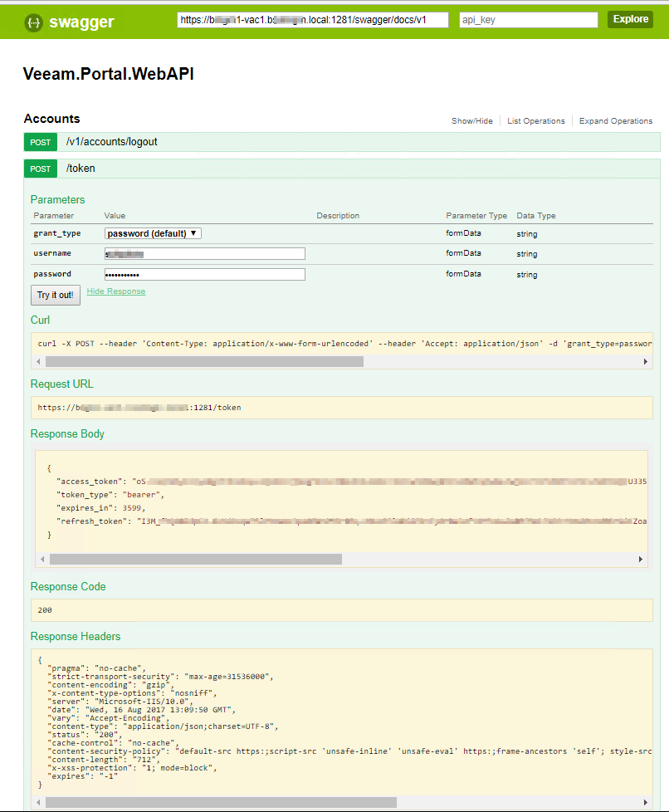The height and width of the screenshot is (812, 669).
Task: Click the Hide Response link
Action: [116, 291]
